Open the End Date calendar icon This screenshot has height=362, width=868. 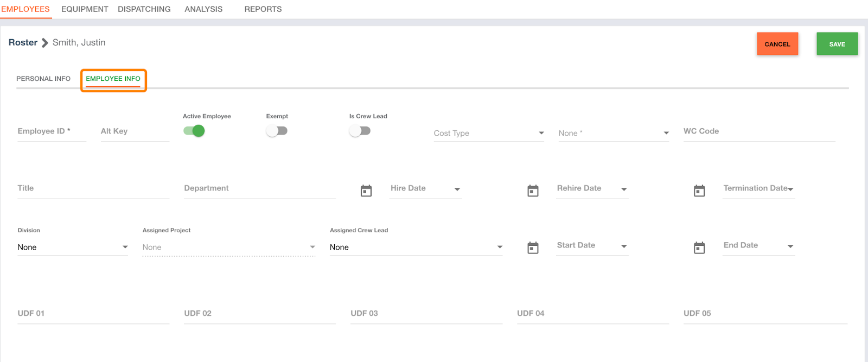click(699, 247)
